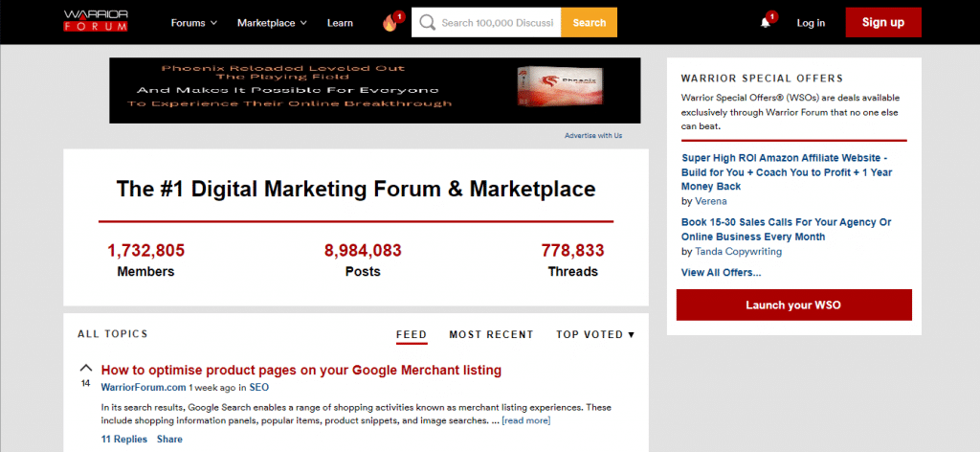Upvote the Google Merchant listing post
This screenshot has width=980, height=452.
pos(86,368)
